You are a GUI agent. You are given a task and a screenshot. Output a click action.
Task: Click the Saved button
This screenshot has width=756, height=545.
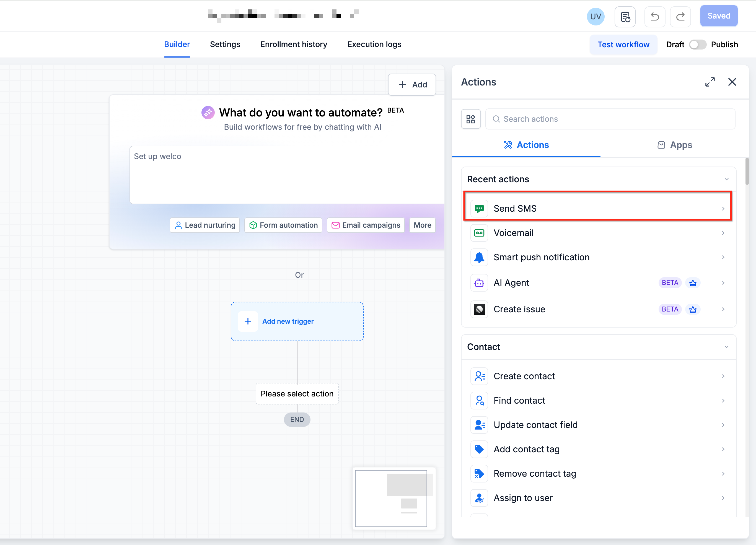coord(719,16)
